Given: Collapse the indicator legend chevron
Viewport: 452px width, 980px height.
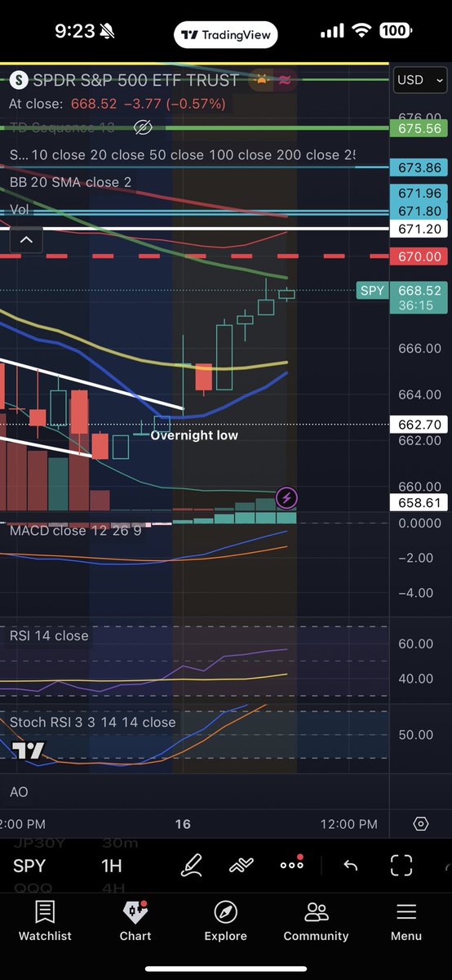Looking at the screenshot, I should [x=26, y=240].
